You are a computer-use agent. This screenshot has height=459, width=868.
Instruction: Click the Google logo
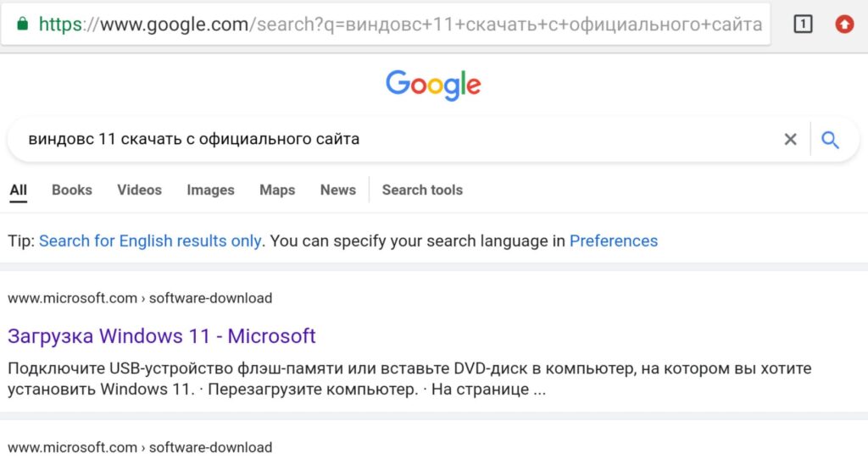pos(433,86)
